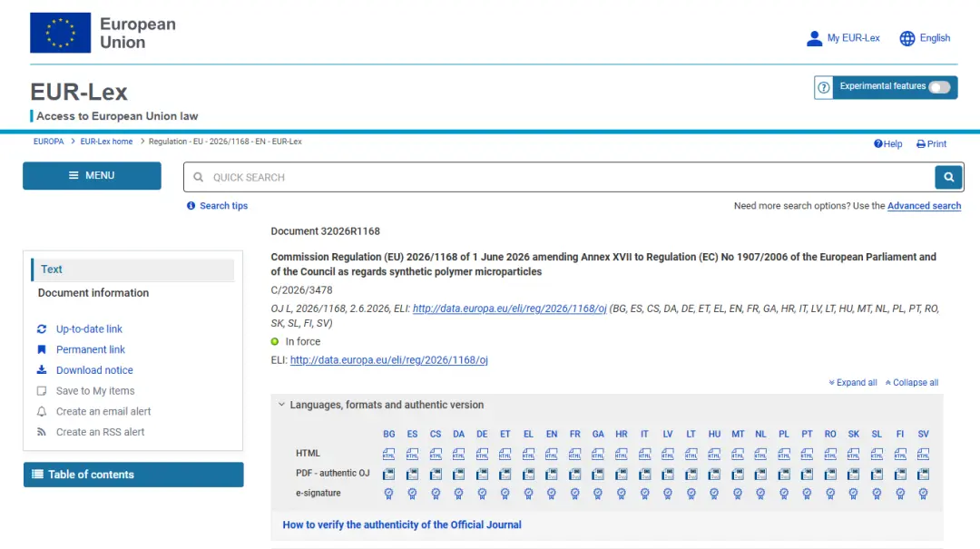Open the Table of contents panel
The width and height of the screenshot is (980, 549).
point(133,475)
